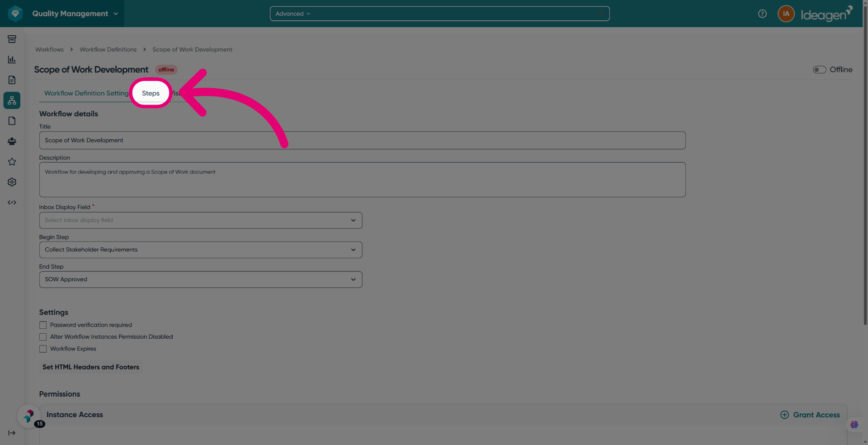Viewport: 868px width, 445px height.
Task: Open the IA user avatar menu
Action: (786, 14)
